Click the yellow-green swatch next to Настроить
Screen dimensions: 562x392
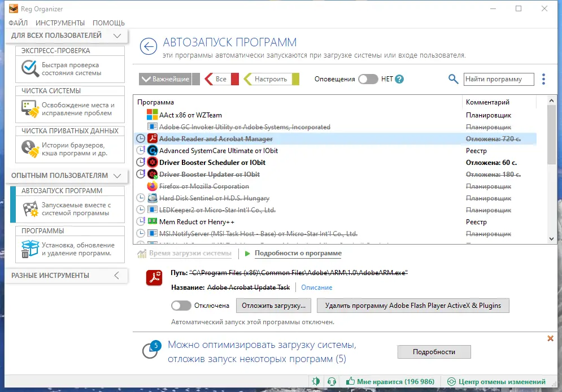(x=295, y=79)
